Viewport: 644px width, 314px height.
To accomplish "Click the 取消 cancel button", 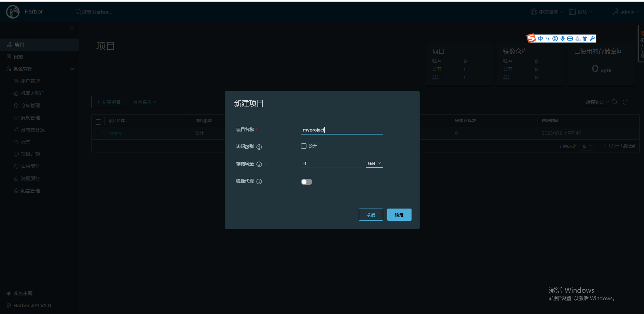I will pyautogui.click(x=371, y=215).
